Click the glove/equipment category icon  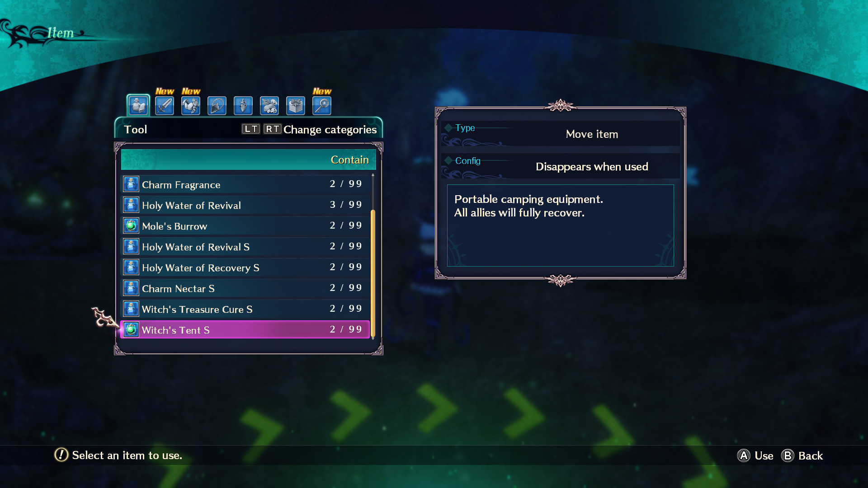(190, 105)
